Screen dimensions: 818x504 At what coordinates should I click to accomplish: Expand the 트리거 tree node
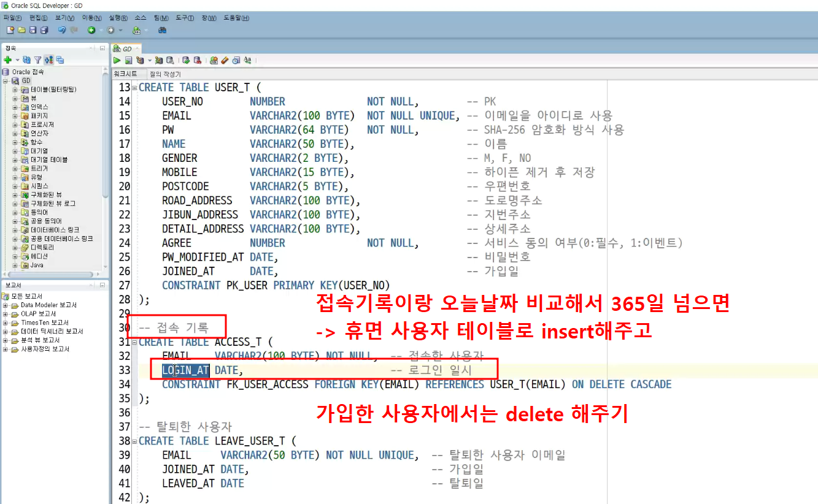tap(15, 168)
